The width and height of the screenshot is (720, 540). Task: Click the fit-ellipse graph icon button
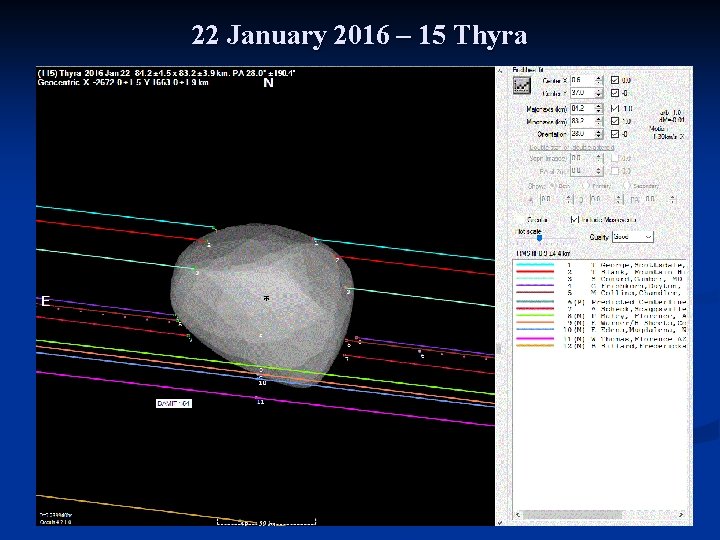pos(522,85)
